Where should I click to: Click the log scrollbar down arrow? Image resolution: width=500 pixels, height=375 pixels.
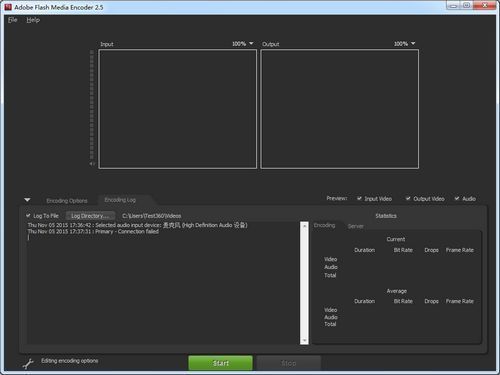tap(304, 340)
